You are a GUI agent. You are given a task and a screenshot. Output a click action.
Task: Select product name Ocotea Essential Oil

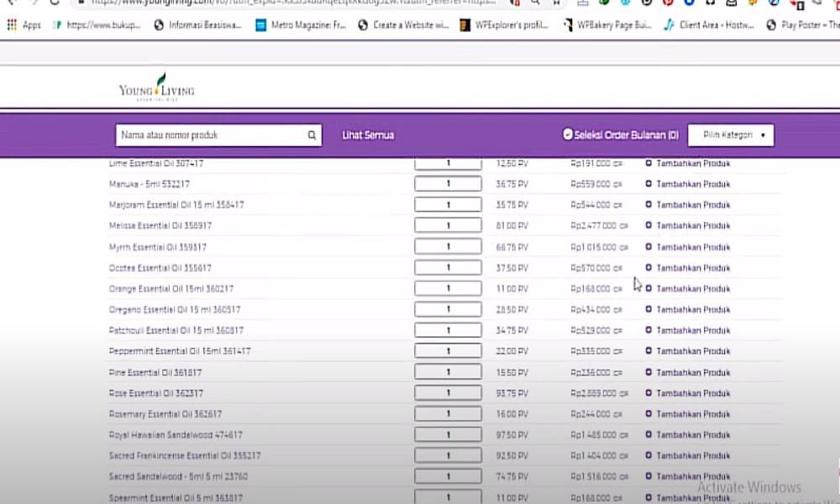[x=160, y=268]
